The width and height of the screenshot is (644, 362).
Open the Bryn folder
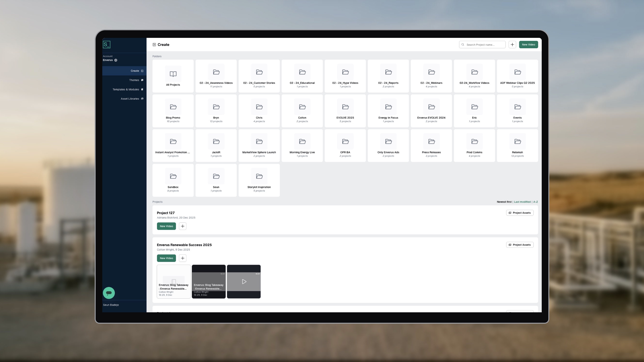pos(216,111)
